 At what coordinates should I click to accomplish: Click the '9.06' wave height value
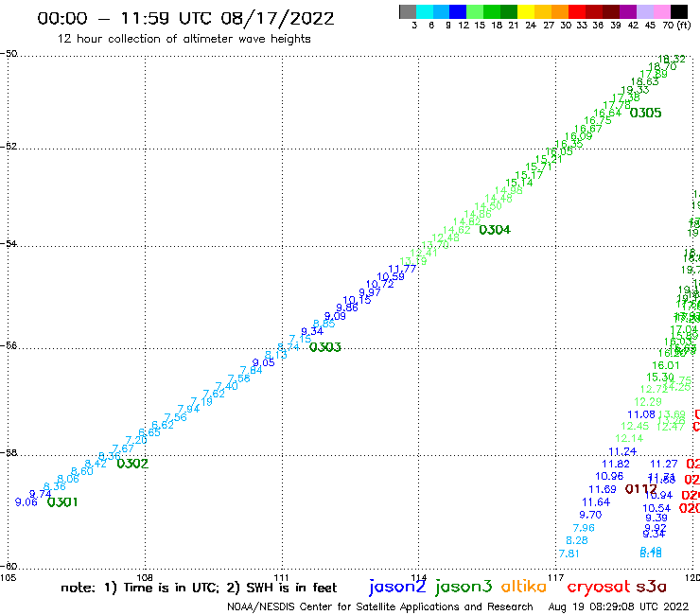coord(26,502)
